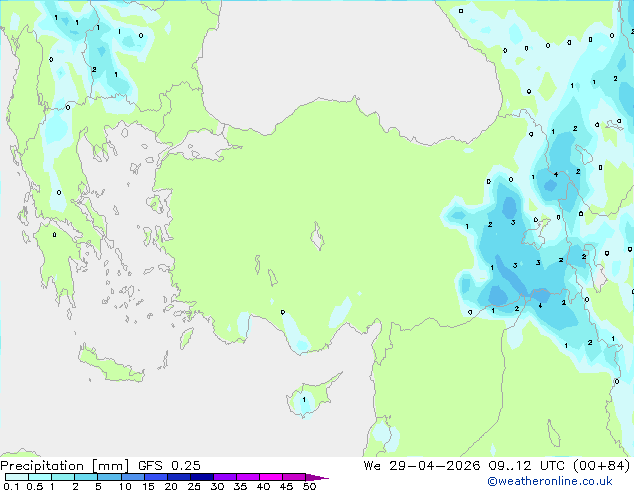
Task: Click the 'Precipitation [mm]' title text
Action: click(65, 466)
